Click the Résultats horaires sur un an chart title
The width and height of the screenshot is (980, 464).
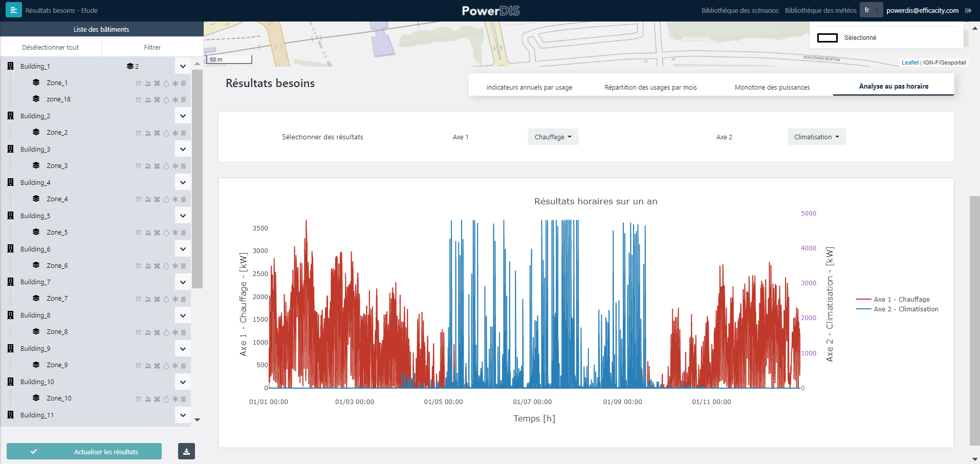(x=596, y=201)
